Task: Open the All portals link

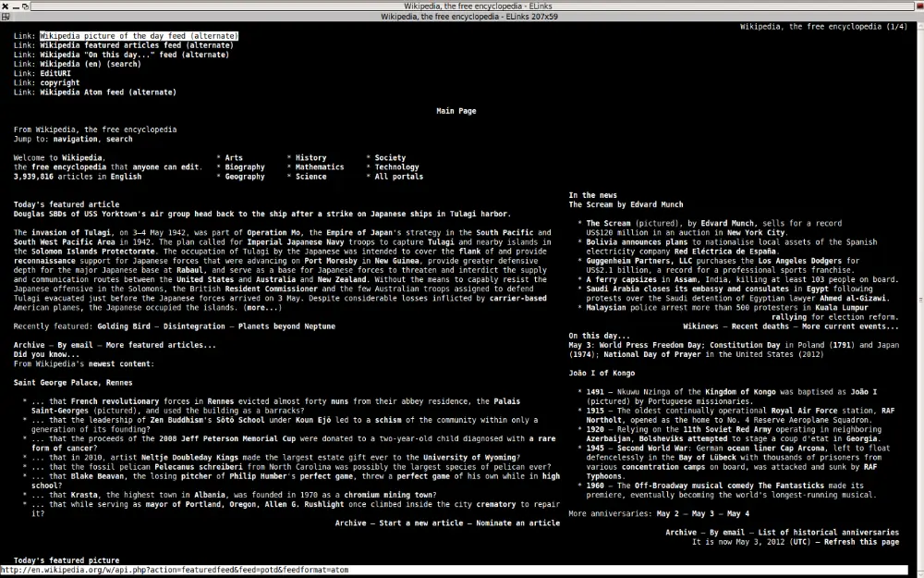Action: coord(399,177)
